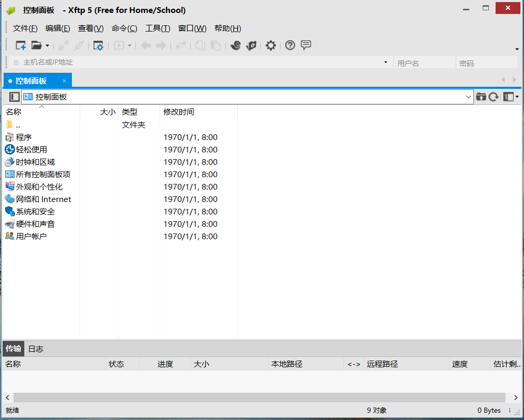Sort files by the 名称 column header
Image resolution: width=524 pixels, height=420 pixels.
(x=41, y=112)
